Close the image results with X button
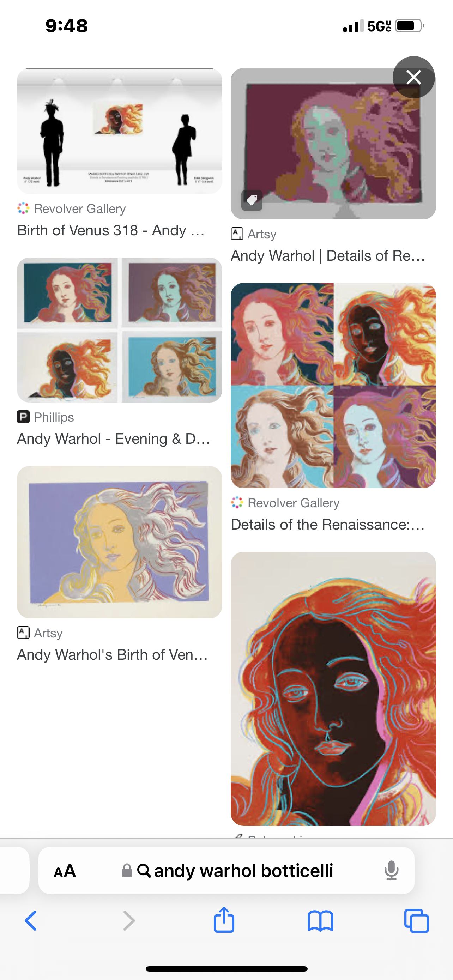The height and width of the screenshot is (980, 453). [413, 77]
